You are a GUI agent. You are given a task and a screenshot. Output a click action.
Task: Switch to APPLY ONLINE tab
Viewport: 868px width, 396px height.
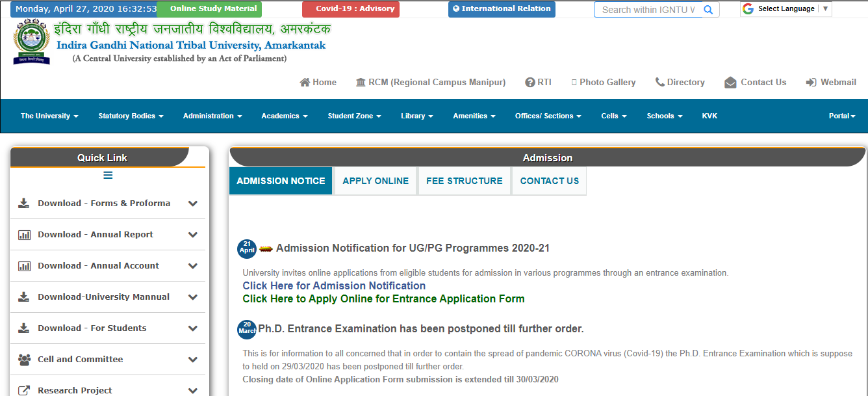pos(376,181)
